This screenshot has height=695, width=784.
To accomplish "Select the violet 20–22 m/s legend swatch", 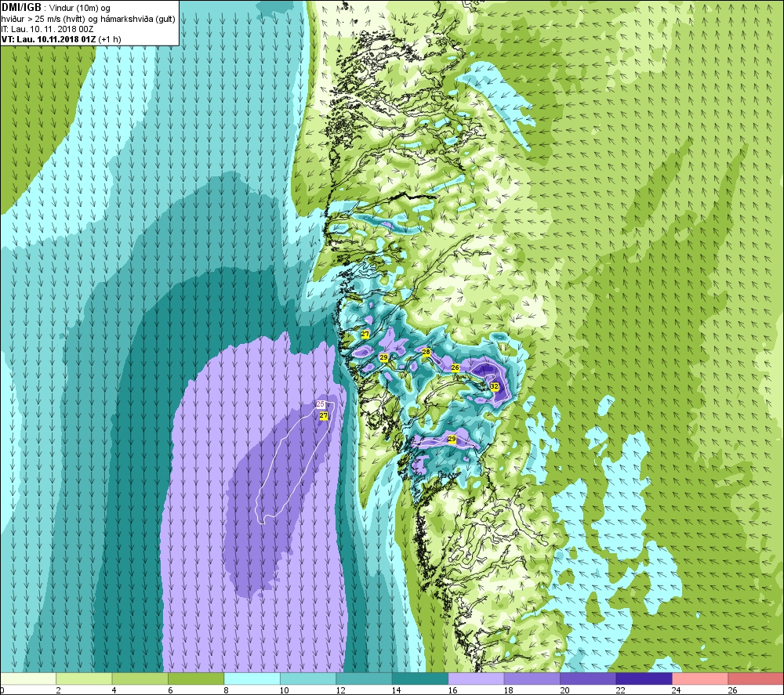I will click(x=588, y=679).
